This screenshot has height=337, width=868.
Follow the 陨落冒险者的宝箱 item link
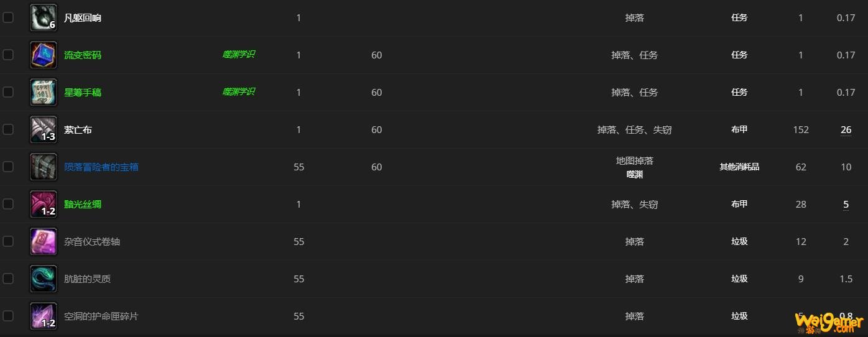[x=101, y=167]
